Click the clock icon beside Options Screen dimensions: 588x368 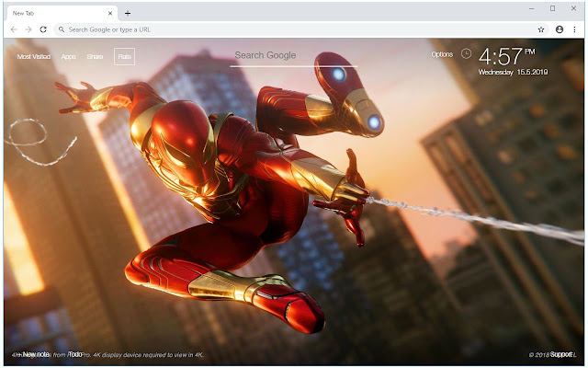click(466, 53)
